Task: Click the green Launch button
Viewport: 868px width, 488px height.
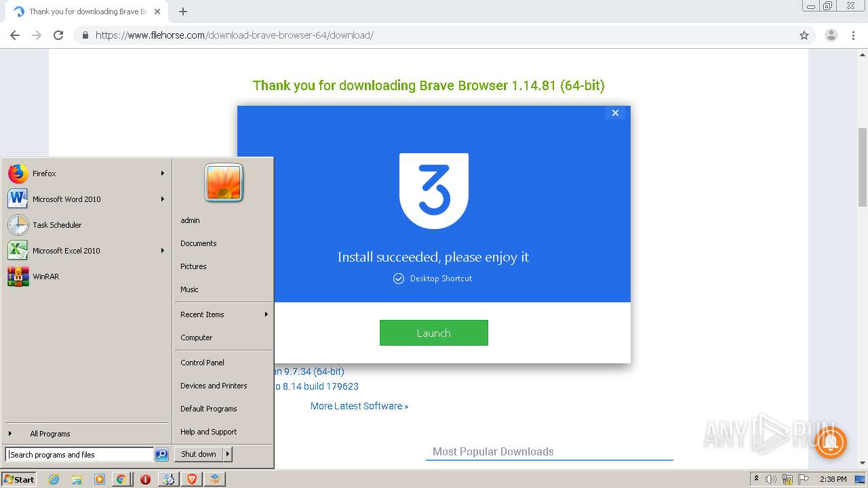Action: [434, 333]
